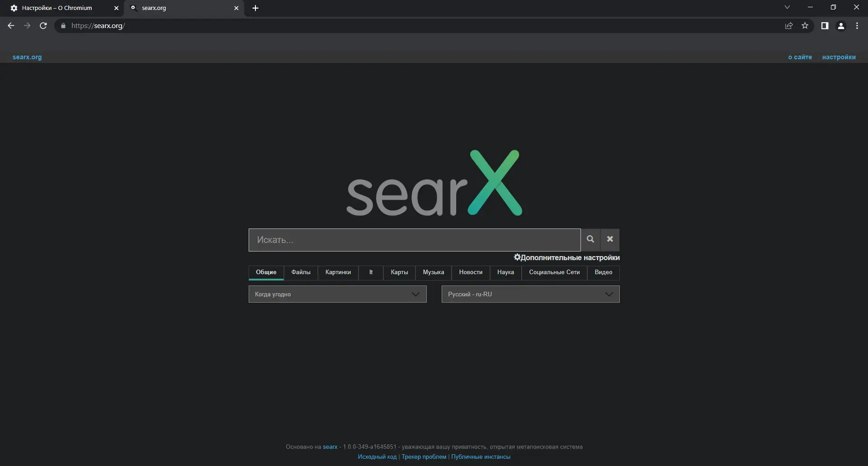This screenshot has height=466, width=868.
Task: Open the browser side panel
Action: point(825,26)
